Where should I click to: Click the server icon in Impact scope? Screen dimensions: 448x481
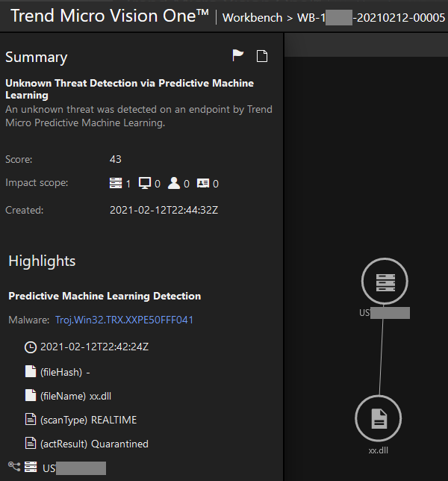[116, 183]
